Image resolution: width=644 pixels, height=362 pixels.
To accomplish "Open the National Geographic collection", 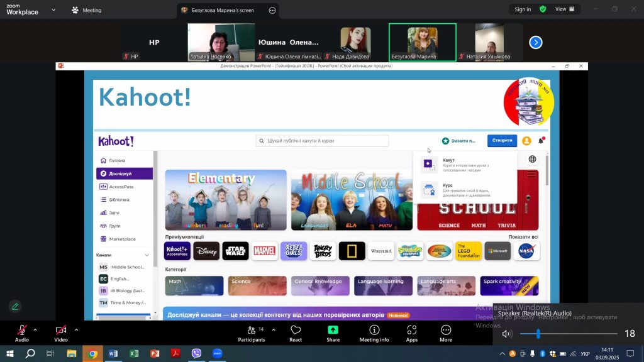I will (x=352, y=251).
